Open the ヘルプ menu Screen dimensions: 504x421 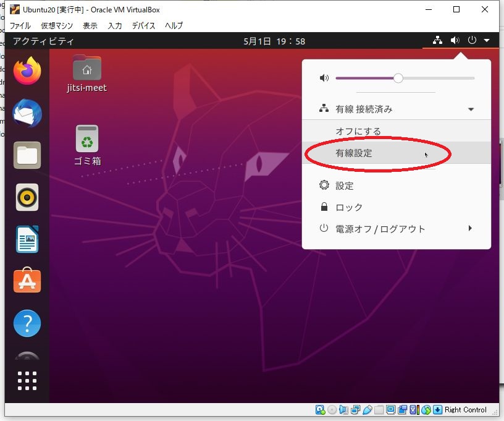174,26
